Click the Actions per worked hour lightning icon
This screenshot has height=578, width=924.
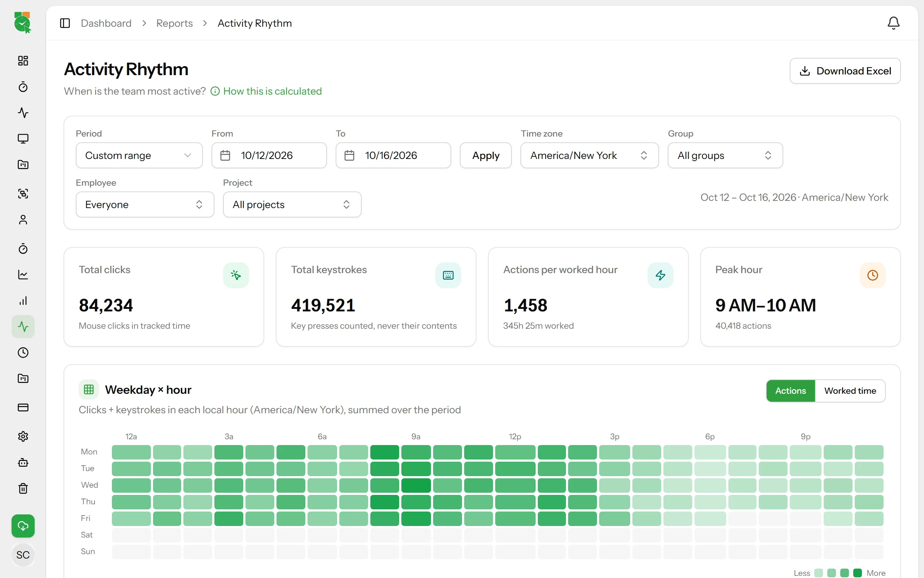(x=660, y=275)
